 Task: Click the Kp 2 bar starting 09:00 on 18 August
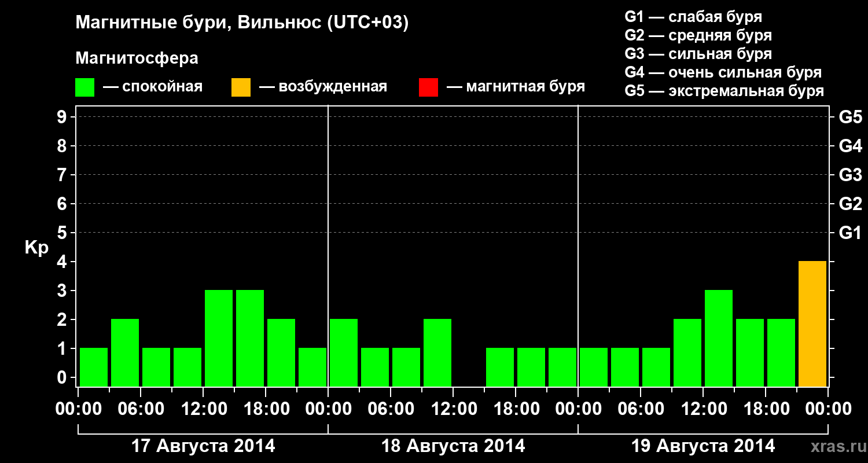437,353
